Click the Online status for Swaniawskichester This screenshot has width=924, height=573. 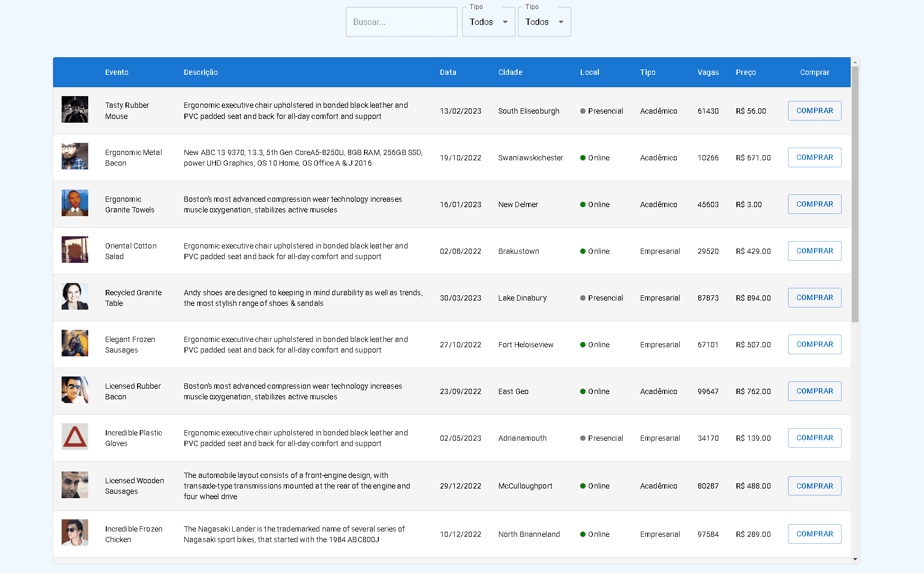[x=595, y=158]
